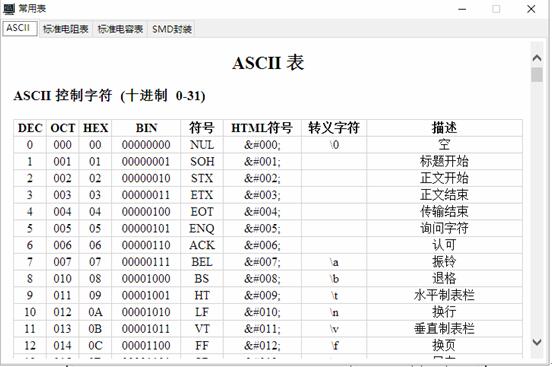The width and height of the screenshot is (552, 367).
Task: Click the escape character \0 cell
Action: [334, 145]
